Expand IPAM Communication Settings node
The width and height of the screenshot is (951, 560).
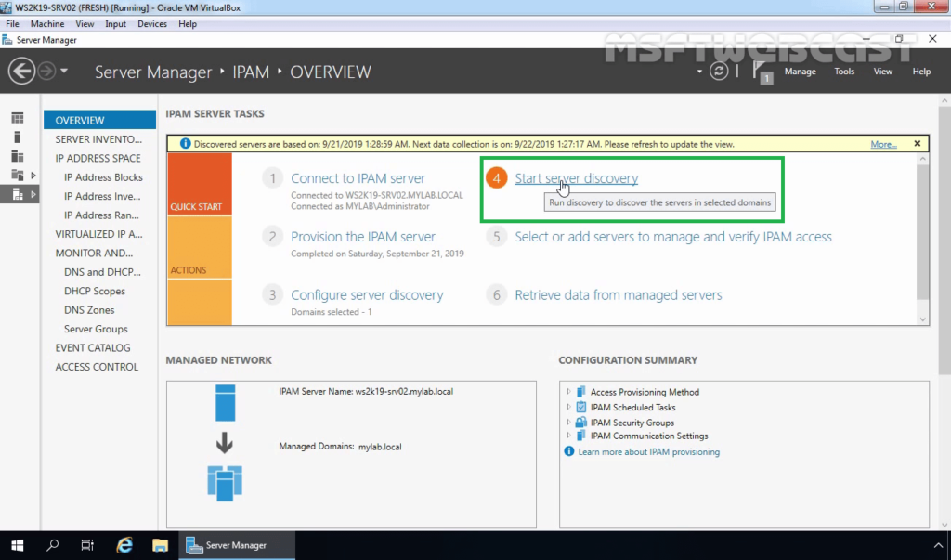pyautogui.click(x=568, y=436)
